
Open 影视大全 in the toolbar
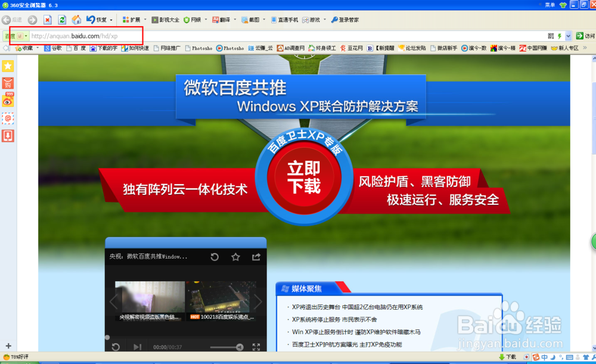tap(165, 20)
